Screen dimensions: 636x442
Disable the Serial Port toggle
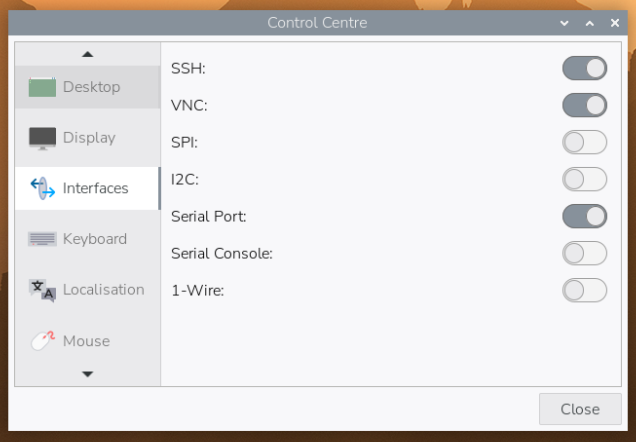584,216
